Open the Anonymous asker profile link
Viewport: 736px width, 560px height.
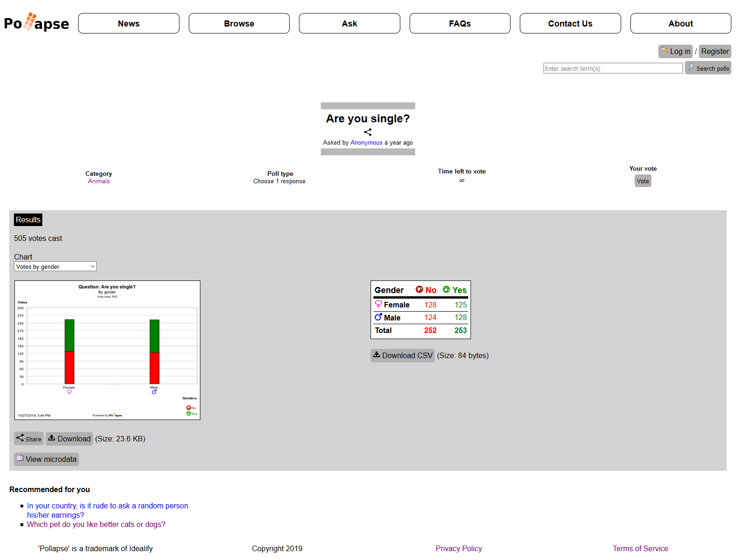pos(366,143)
